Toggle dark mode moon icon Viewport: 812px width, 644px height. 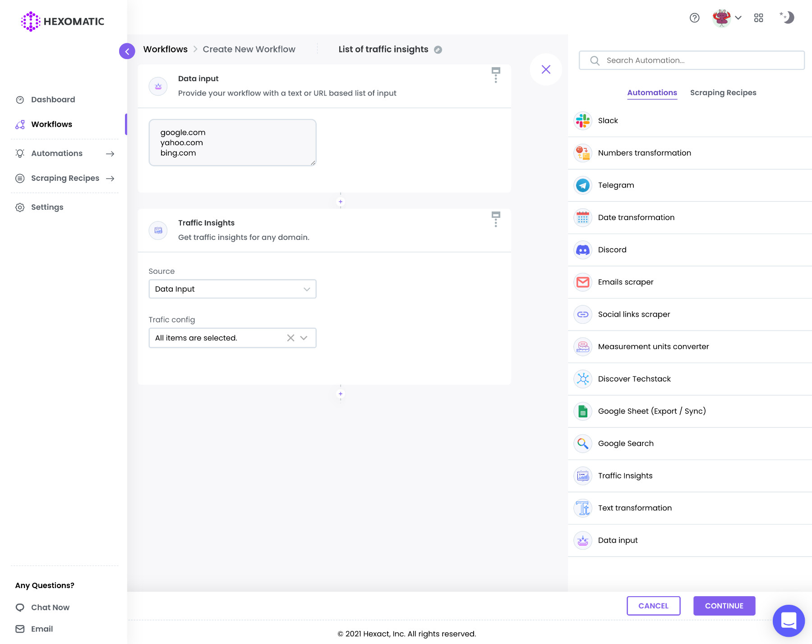point(787,18)
